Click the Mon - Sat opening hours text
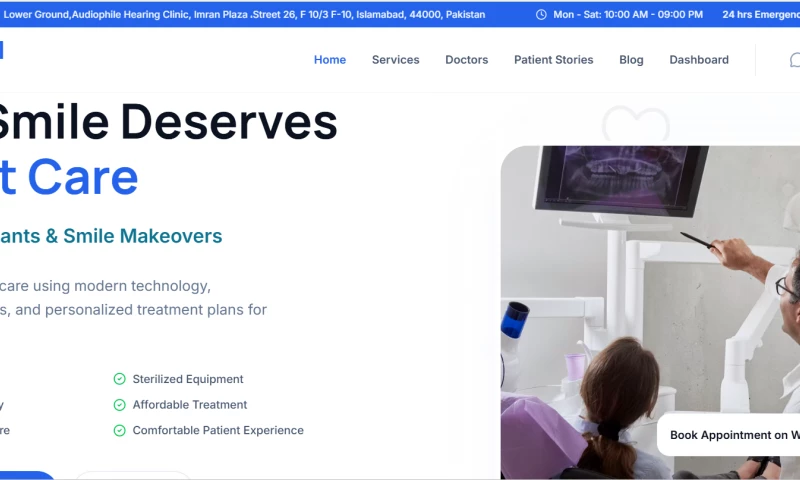 [628, 15]
